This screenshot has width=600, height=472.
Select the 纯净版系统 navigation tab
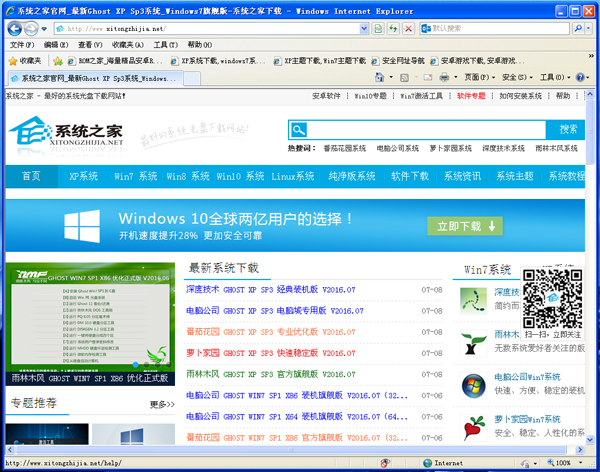coord(352,176)
